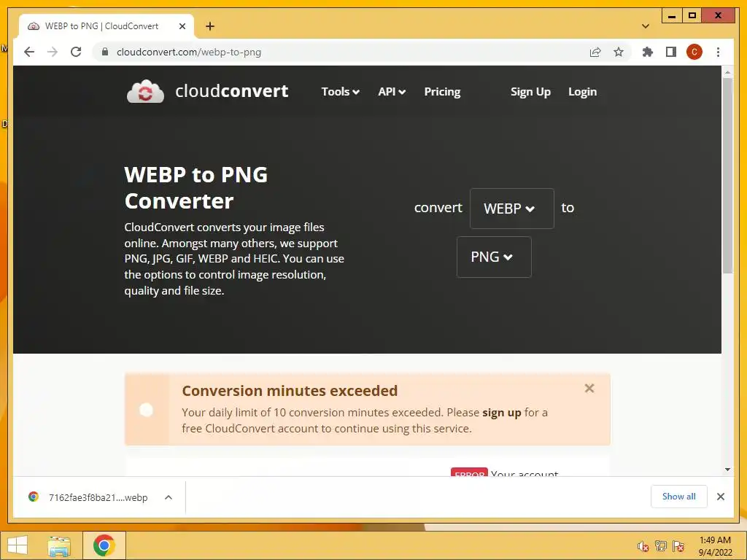747x560 pixels.
Task: Click the browser forward arrow
Action: (53, 52)
